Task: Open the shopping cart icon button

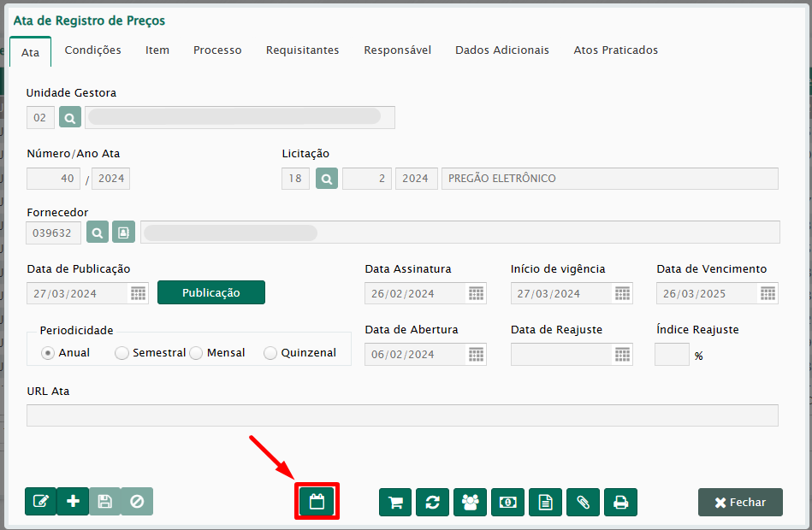Action: (395, 503)
